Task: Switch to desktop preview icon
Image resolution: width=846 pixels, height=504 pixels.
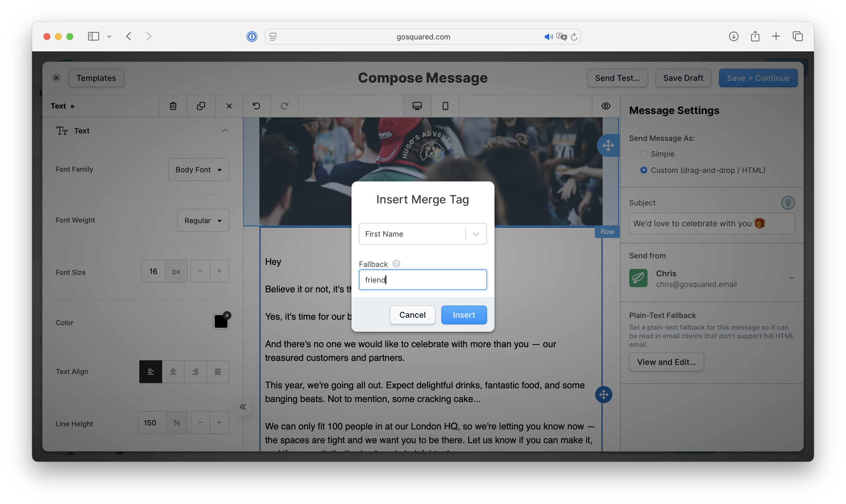Action: click(x=417, y=106)
